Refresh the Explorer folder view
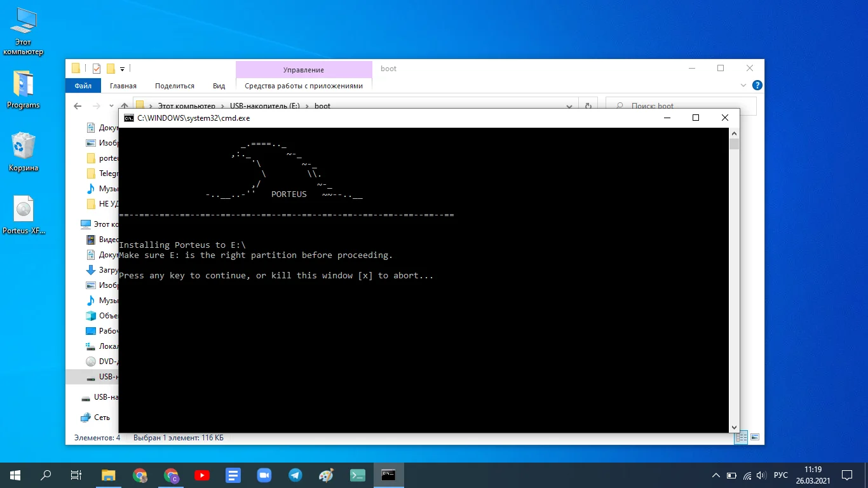The image size is (868, 488). pyautogui.click(x=588, y=106)
